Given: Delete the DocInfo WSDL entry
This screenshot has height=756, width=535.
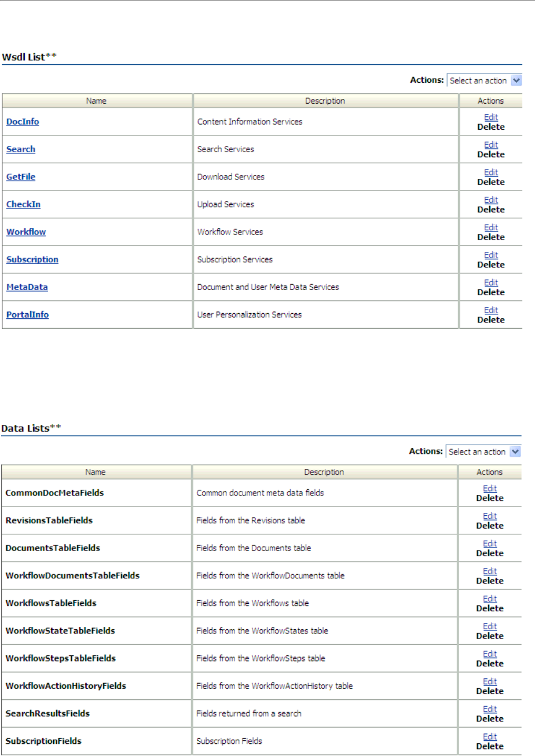Looking at the screenshot, I should click(491, 127).
